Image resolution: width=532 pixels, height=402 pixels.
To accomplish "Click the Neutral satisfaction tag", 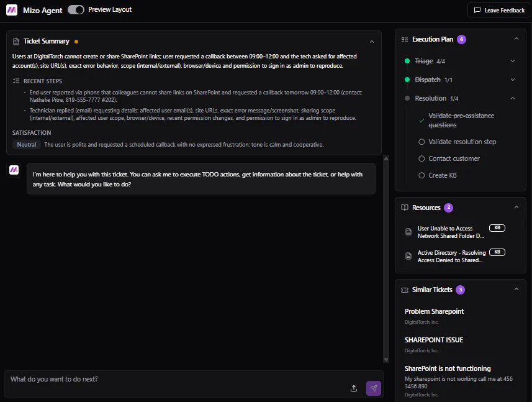I will point(27,145).
